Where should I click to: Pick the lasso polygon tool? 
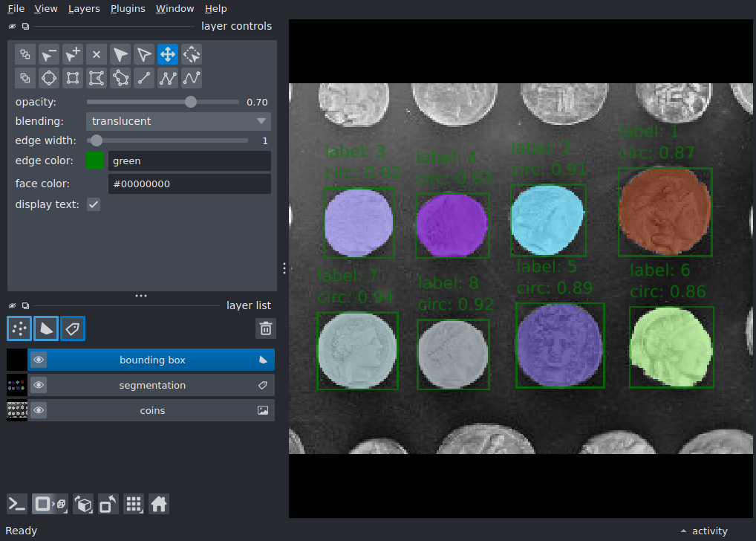point(120,78)
